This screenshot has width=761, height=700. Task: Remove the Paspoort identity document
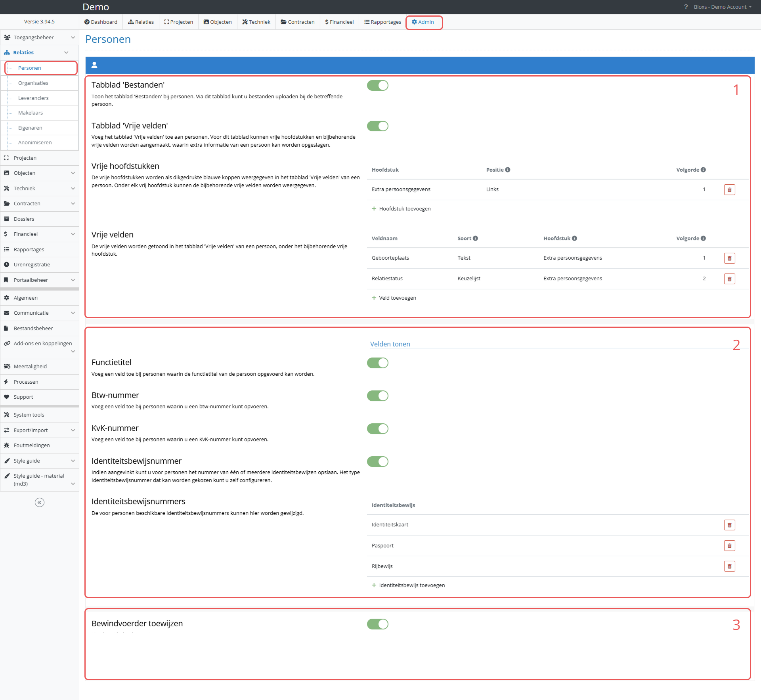(729, 545)
